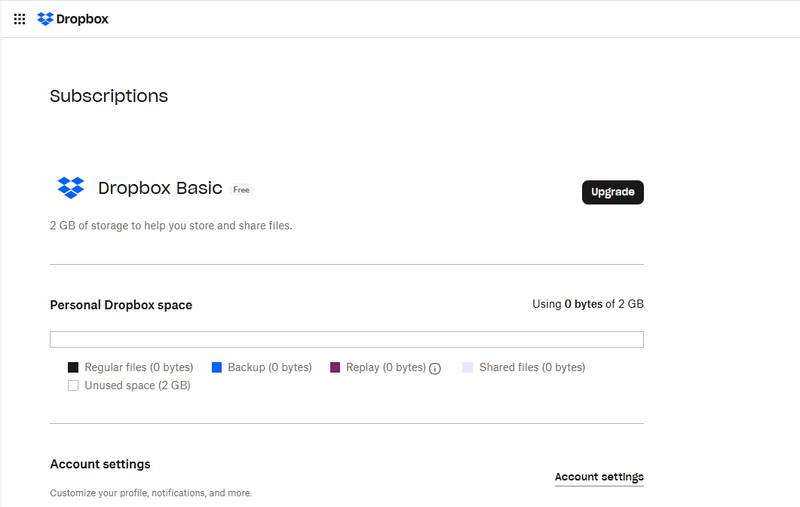Click the storage usage bar
The height and width of the screenshot is (507, 800).
[x=346, y=339]
